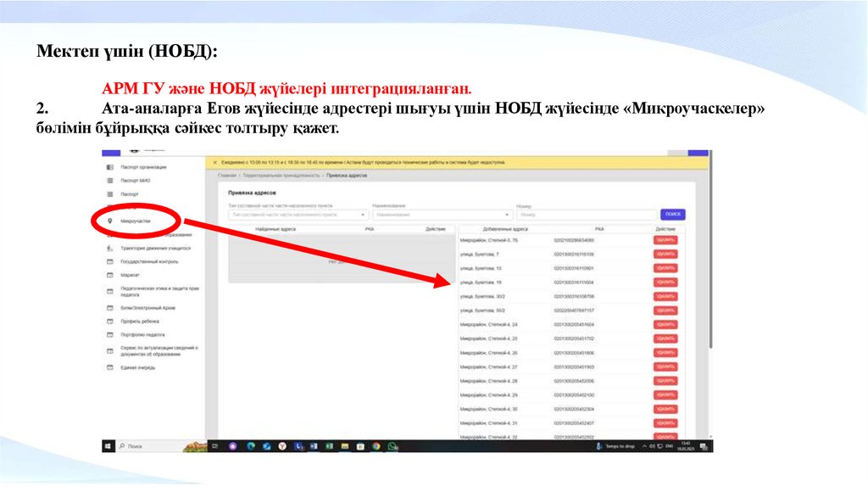Image resolution: width=868 pixels, height=487 pixels.
Task: Click the taskbar clock
Action: click(686, 446)
